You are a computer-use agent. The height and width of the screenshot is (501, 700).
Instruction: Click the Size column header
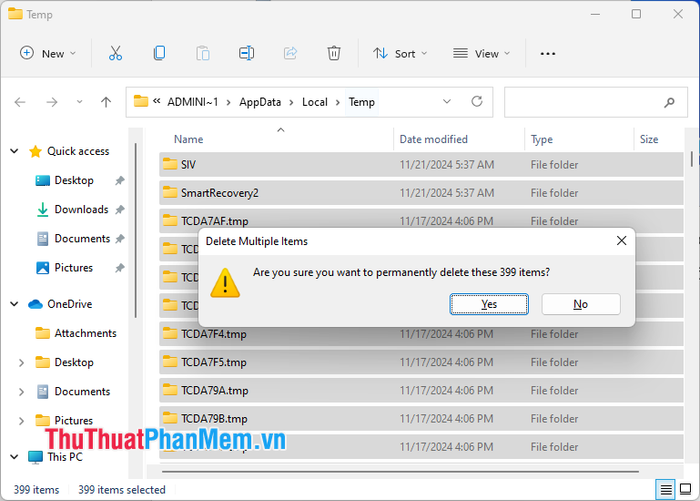[649, 139]
